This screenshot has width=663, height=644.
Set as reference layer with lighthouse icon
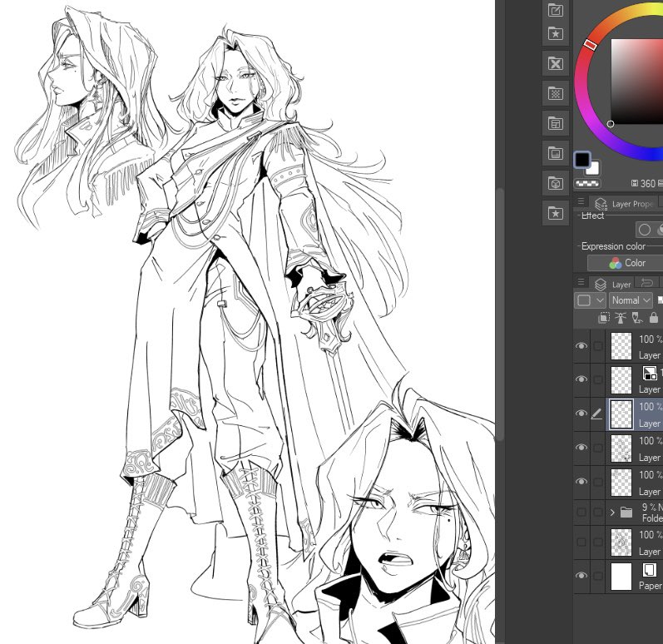click(621, 318)
